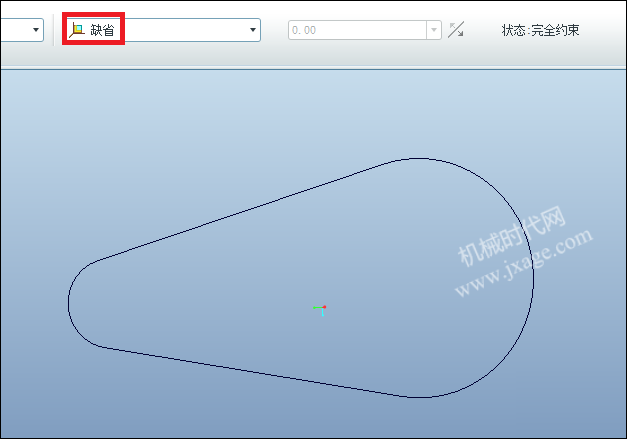The height and width of the screenshot is (439, 627).
Task: Select the teardrop-shaped outline curve
Action: point(301,278)
